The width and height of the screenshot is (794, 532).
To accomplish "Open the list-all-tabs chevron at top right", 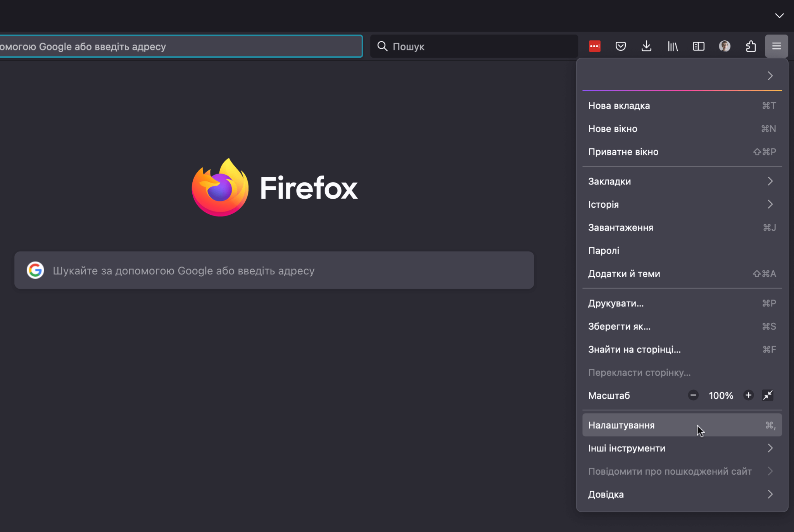I will (x=779, y=15).
